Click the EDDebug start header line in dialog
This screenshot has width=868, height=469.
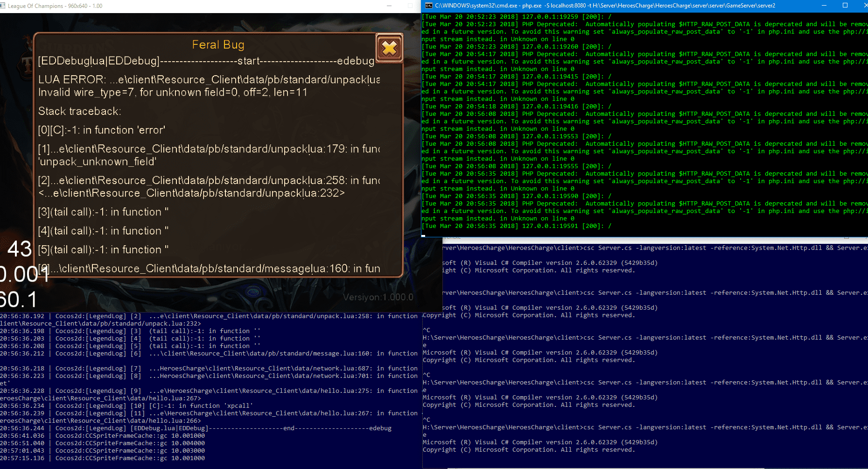pos(206,61)
